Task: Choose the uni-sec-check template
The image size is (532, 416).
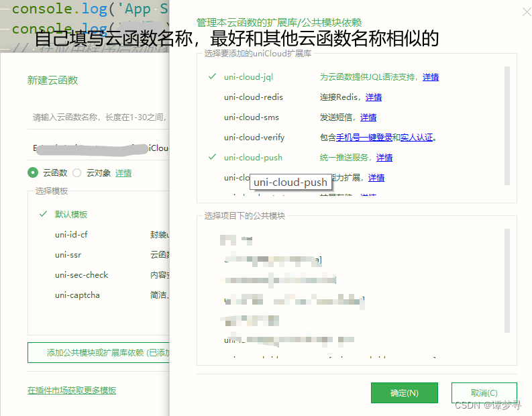Action: coord(82,275)
